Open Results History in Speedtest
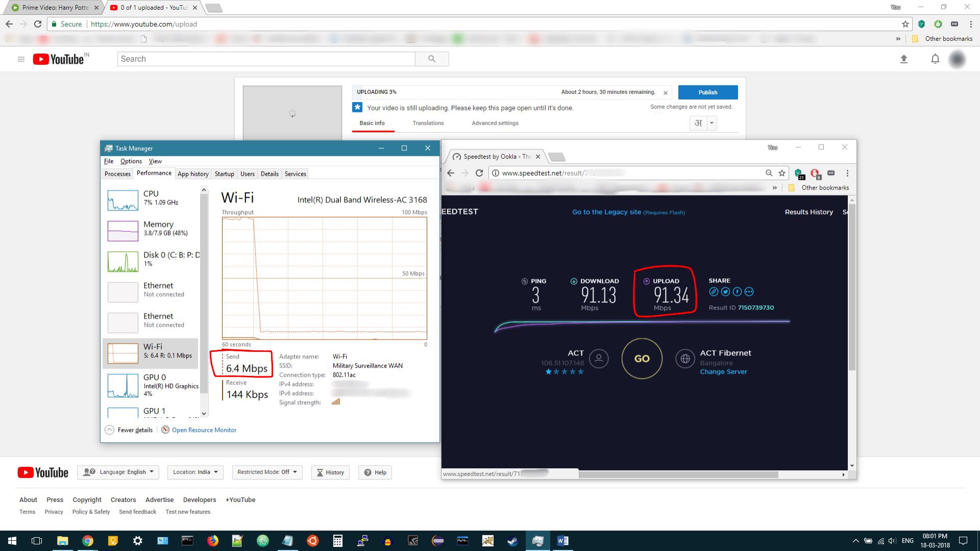The image size is (980, 551). point(809,212)
